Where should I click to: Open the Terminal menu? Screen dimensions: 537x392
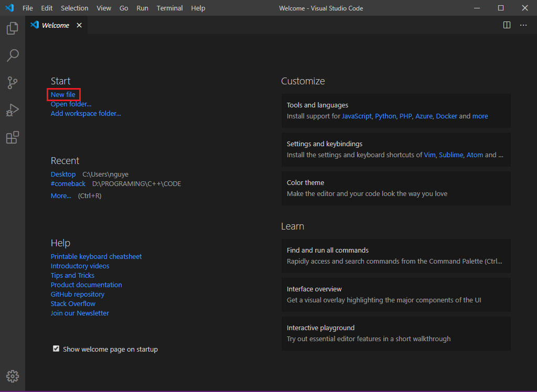[x=169, y=8]
